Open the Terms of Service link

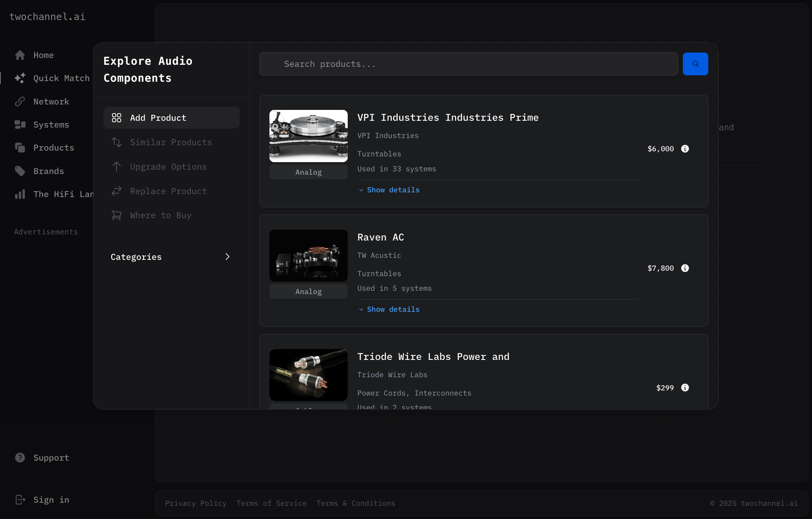point(271,503)
